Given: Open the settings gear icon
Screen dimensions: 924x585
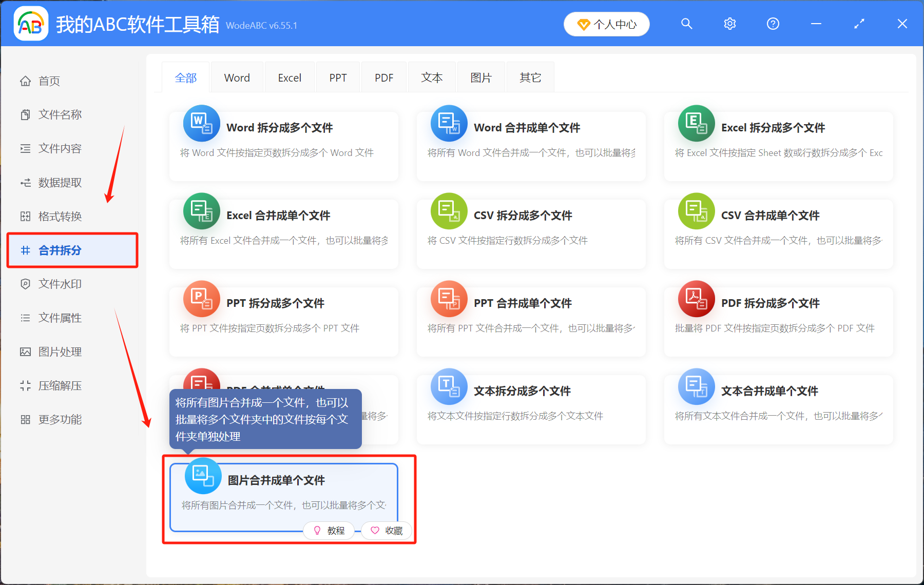Looking at the screenshot, I should [x=729, y=24].
